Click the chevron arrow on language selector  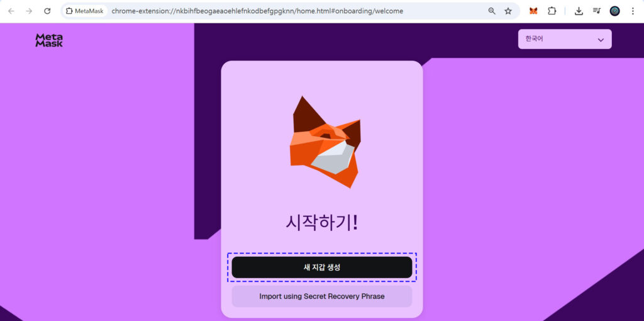(x=601, y=40)
